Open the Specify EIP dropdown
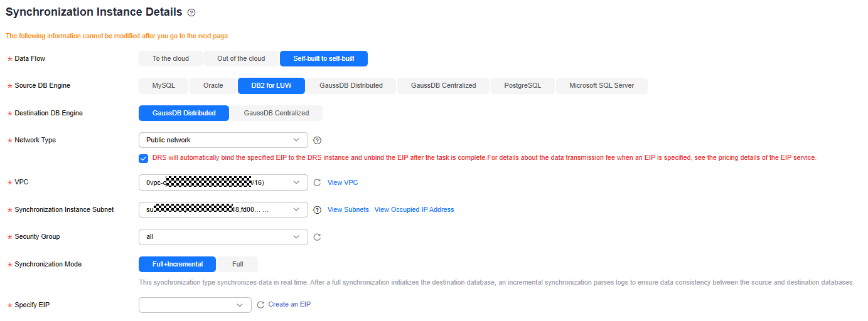 tap(195, 305)
